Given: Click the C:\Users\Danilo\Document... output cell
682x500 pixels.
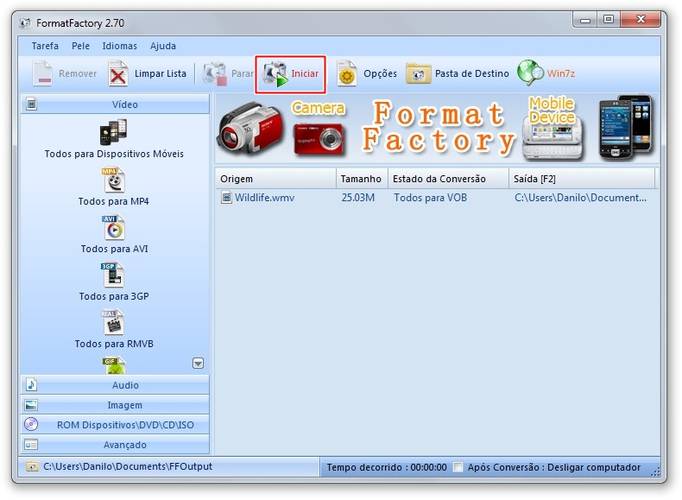Looking at the screenshot, I should click(580, 198).
